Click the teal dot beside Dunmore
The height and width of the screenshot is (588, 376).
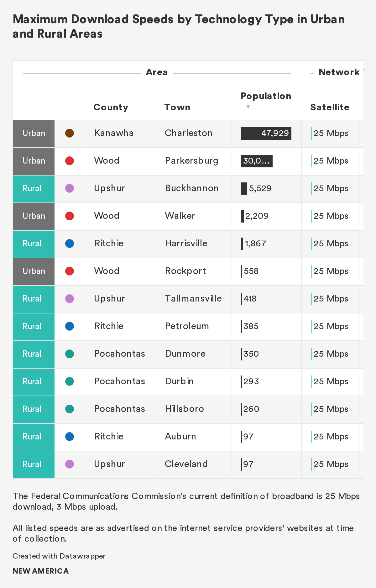point(70,354)
